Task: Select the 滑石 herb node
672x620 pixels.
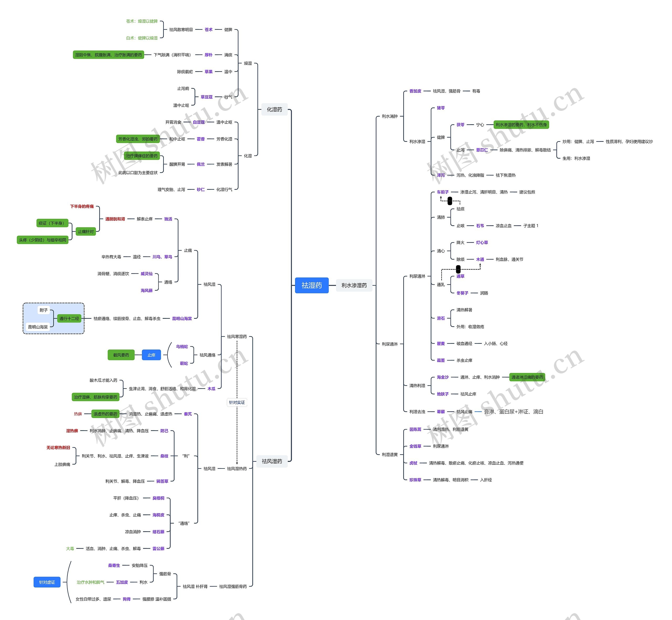Action: coord(441,318)
